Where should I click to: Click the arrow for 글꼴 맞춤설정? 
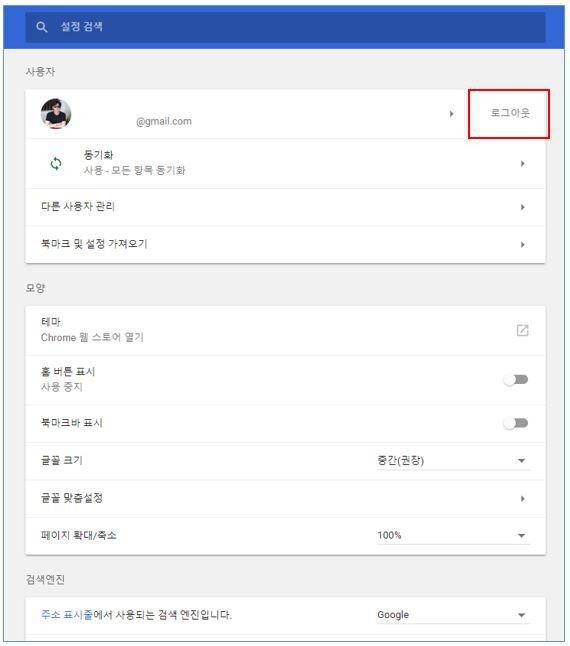pyautogui.click(x=522, y=499)
